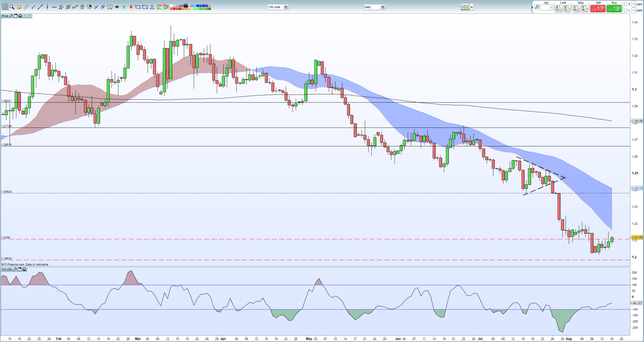The width and height of the screenshot is (644, 342).
Task: Enable the L limit pips checkbox
Action: [x=626, y=10]
